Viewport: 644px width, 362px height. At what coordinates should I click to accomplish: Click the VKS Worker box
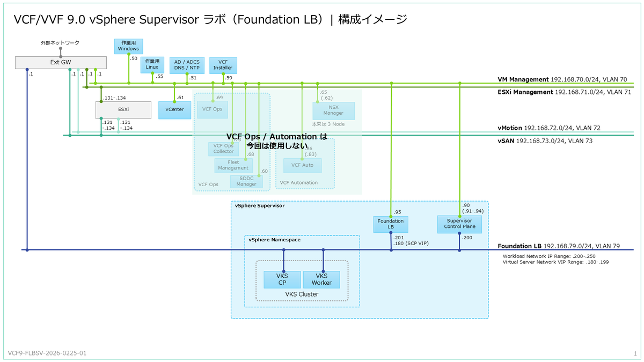(x=321, y=279)
